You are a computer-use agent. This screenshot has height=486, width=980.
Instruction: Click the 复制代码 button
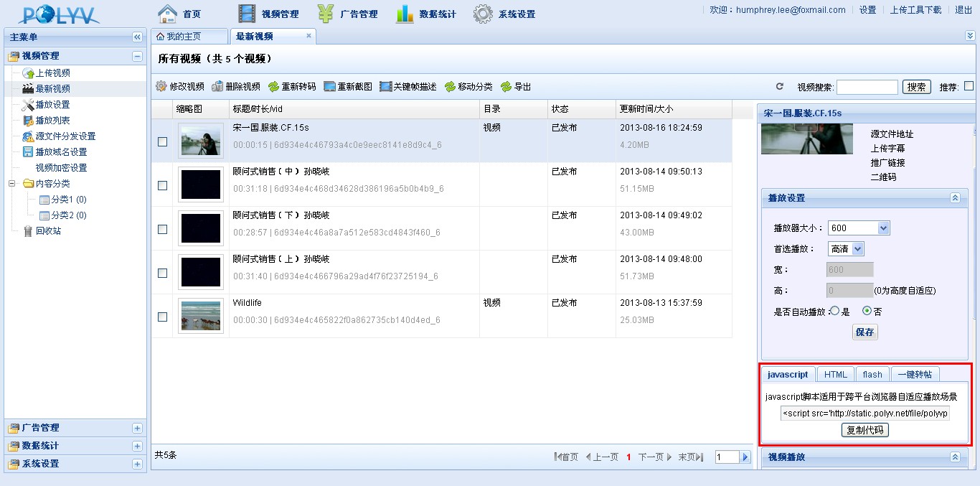[x=864, y=430]
